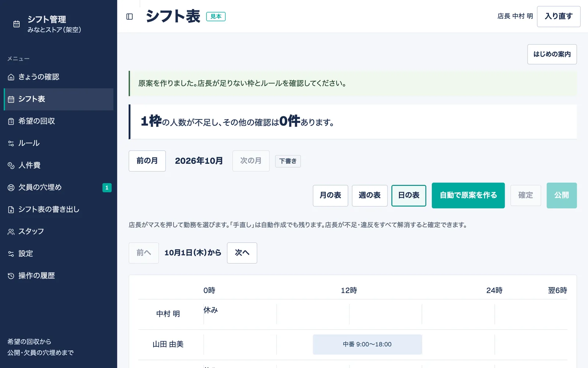Click the home icon for きょうの確認

coord(11,77)
